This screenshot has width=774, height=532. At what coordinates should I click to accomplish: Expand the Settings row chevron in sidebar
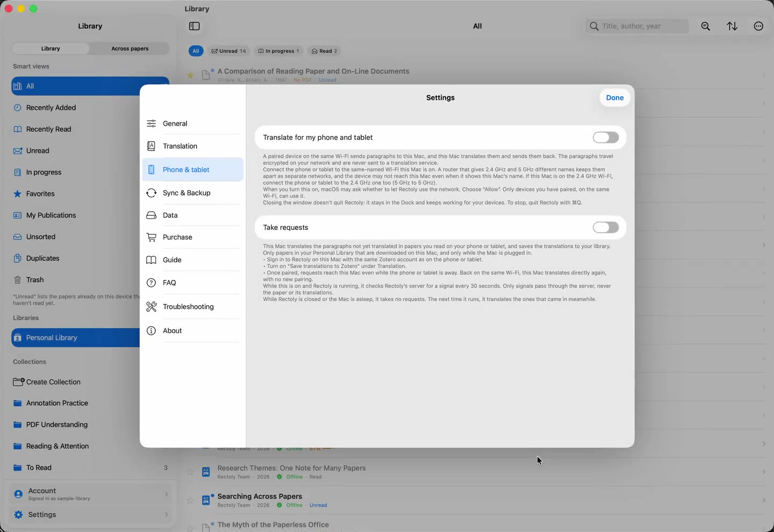pyautogui.click(x=167, y=515)
